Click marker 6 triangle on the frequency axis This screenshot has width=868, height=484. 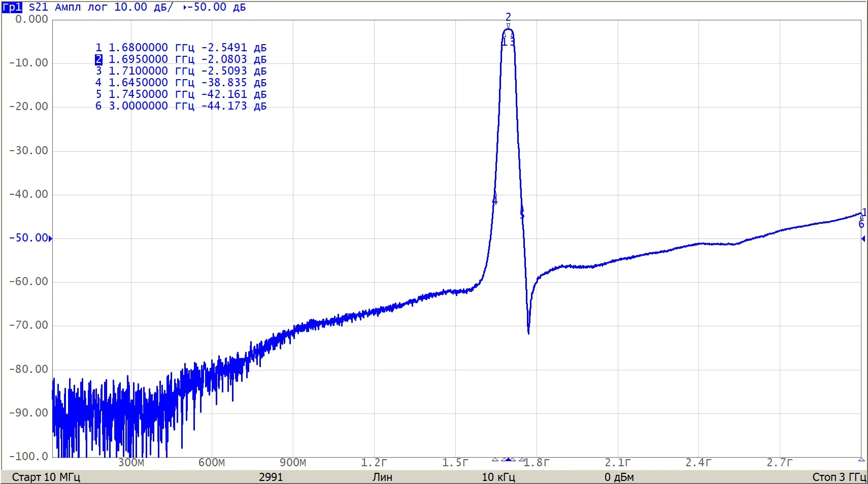(x=861, y=460)
